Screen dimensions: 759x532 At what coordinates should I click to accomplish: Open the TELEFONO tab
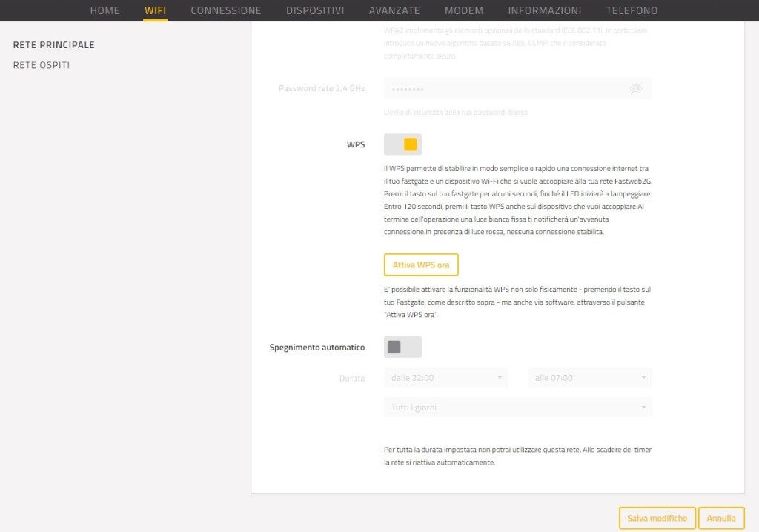[632, 10]
